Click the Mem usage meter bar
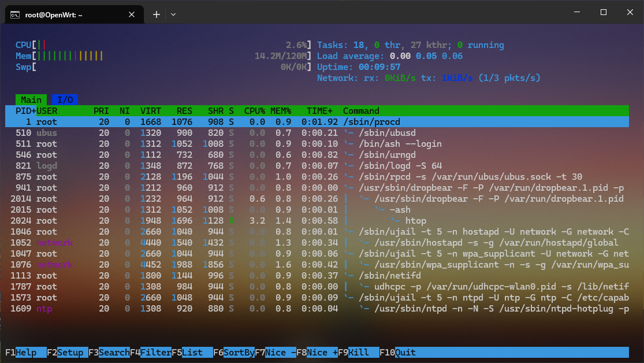This screenshot has height=363, width=644. coord(163,56)
